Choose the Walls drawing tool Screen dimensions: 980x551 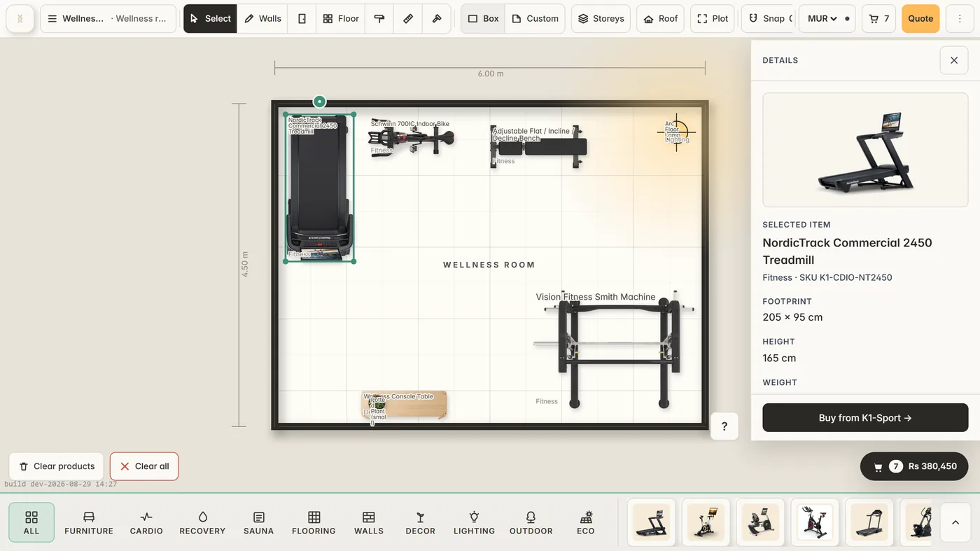(262, 19)
